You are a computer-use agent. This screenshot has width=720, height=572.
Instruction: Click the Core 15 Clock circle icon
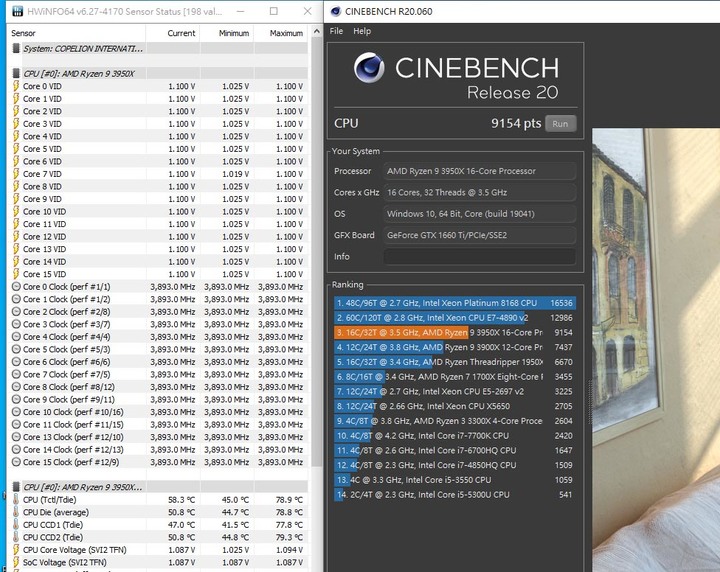16,462
